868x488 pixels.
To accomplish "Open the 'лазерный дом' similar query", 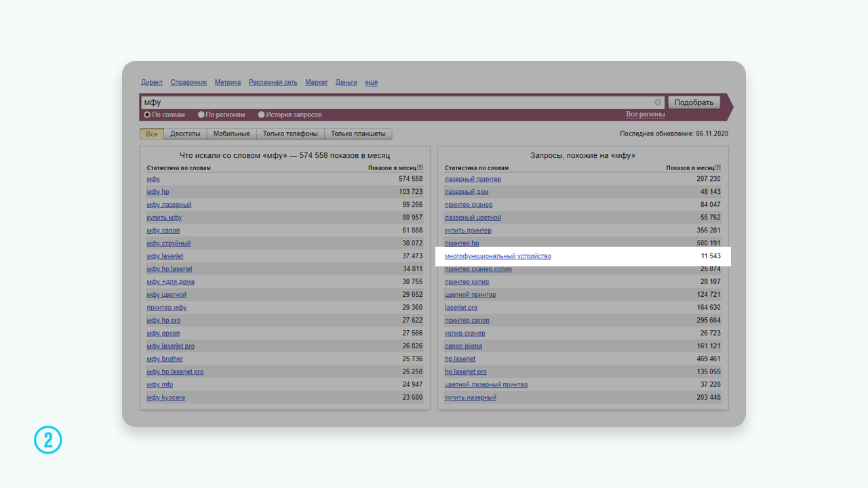I will click(467, 192).
